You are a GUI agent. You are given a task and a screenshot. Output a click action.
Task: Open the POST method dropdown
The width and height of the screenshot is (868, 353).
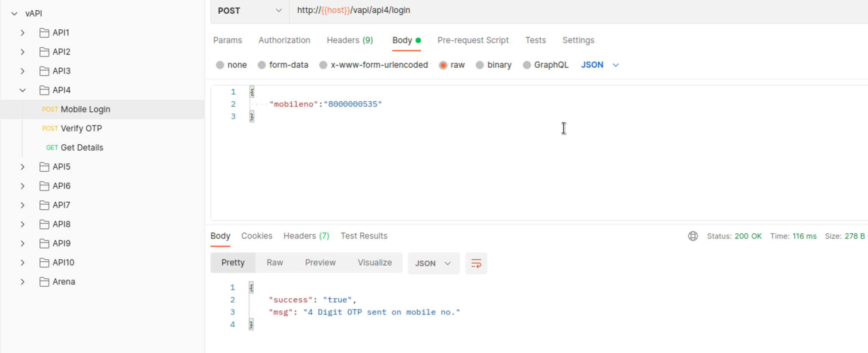(250, 11)
